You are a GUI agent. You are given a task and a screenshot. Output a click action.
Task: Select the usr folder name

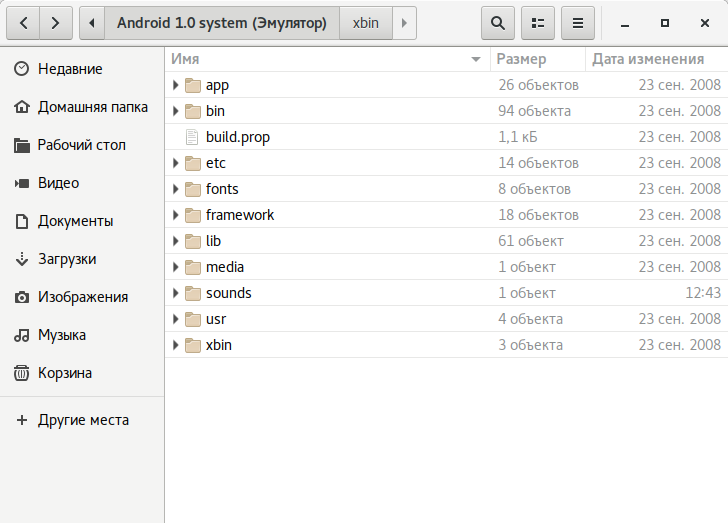tap(216, 319)
